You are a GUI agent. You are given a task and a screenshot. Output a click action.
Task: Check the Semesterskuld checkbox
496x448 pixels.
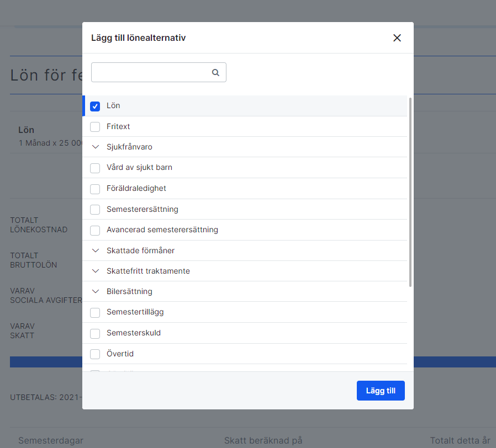pyautogui.click(x=95, y=333)
